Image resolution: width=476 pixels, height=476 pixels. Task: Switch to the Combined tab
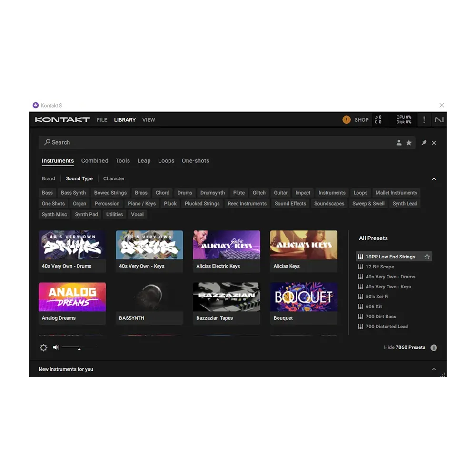pyautogui.click(x=94, y=160)
